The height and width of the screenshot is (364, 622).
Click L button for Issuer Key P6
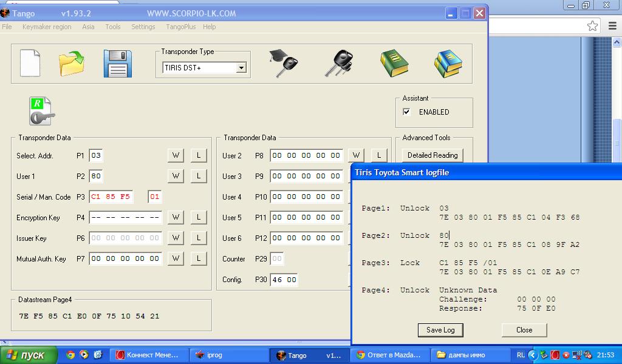[199, 238]
